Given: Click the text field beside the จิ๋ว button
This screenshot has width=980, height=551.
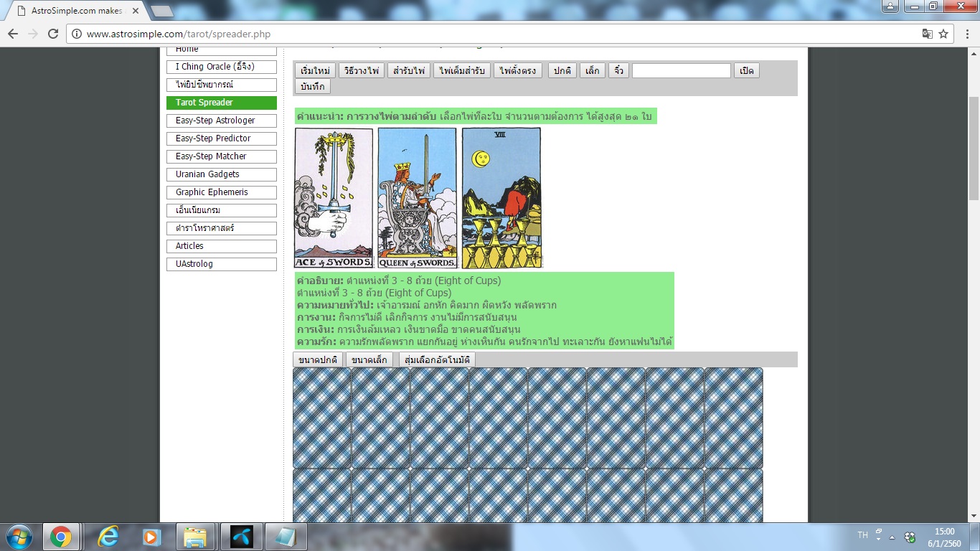Looking at the screenshot, I should pos(682,70).
